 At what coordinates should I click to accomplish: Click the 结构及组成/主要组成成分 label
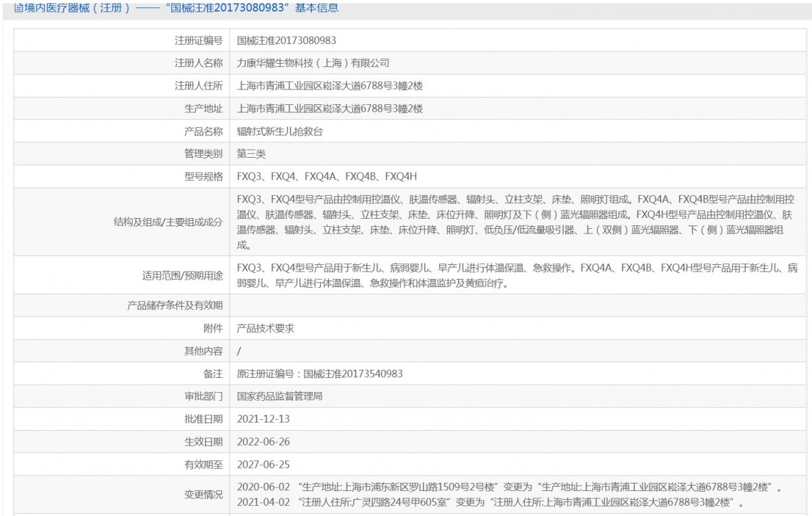(x=168, y=222)
